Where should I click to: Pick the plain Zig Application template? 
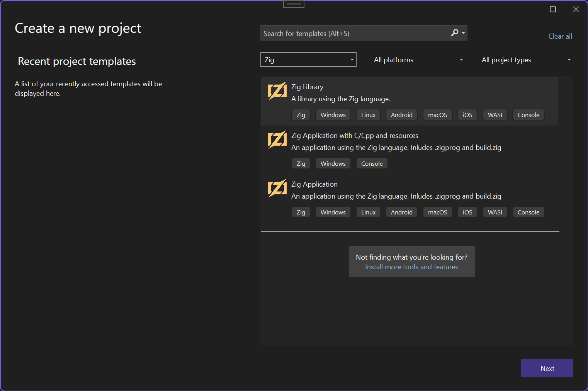(314, 184)
